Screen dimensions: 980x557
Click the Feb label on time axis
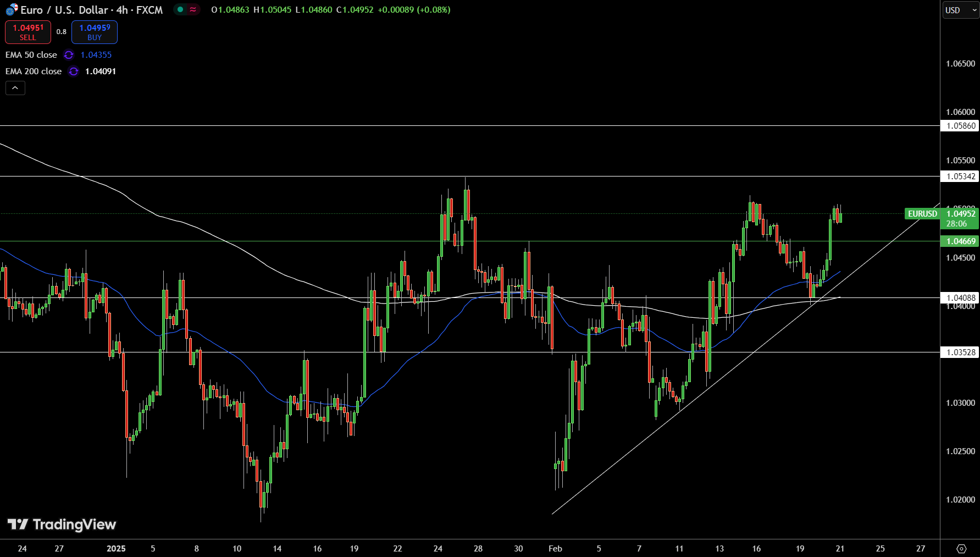click(555, 549)
